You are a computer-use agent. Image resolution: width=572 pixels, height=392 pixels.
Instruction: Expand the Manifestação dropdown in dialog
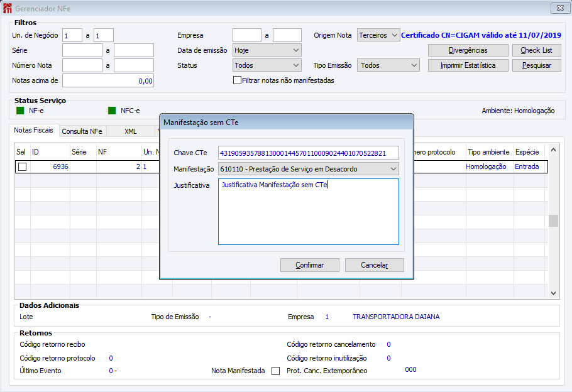coord(308,169)
